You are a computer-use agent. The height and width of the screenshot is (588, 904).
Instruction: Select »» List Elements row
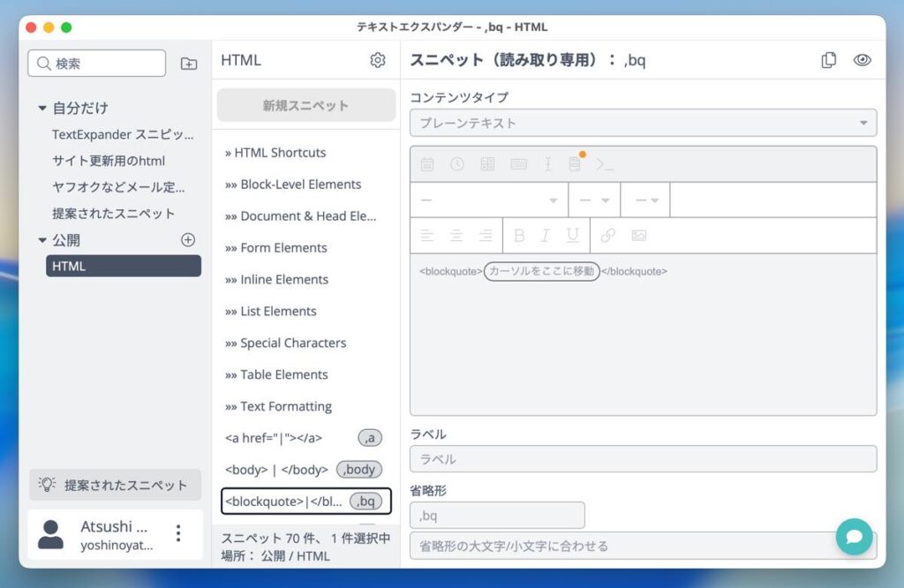(x=306, y=311)
